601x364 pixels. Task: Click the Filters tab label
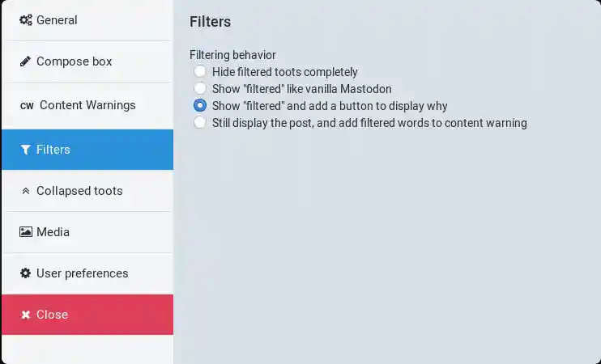click(53, 150)
